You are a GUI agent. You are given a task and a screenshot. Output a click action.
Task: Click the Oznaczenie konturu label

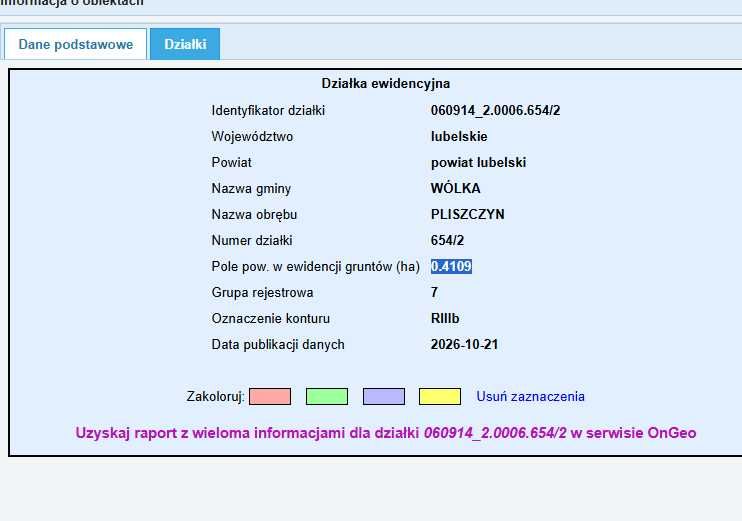coord(271,318)
